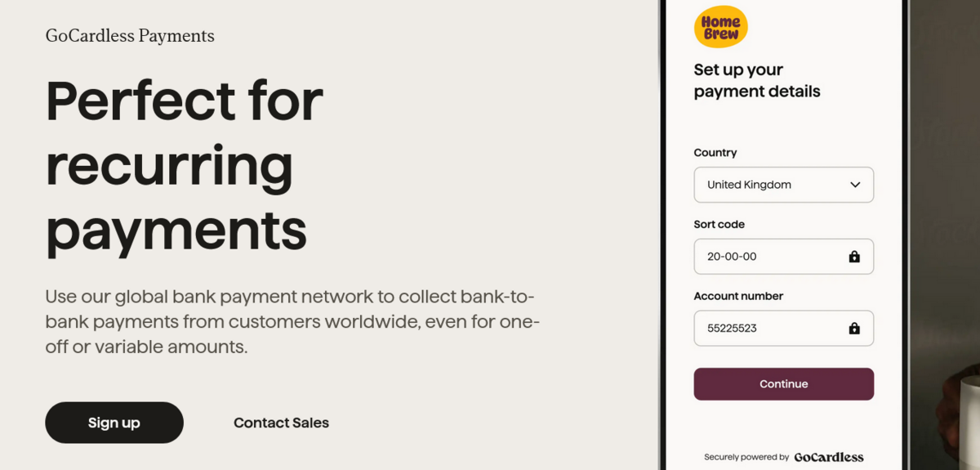The image size is (980, 470).
Task: Click the "Set up your payment details" heading
Action: coord(756,81)
